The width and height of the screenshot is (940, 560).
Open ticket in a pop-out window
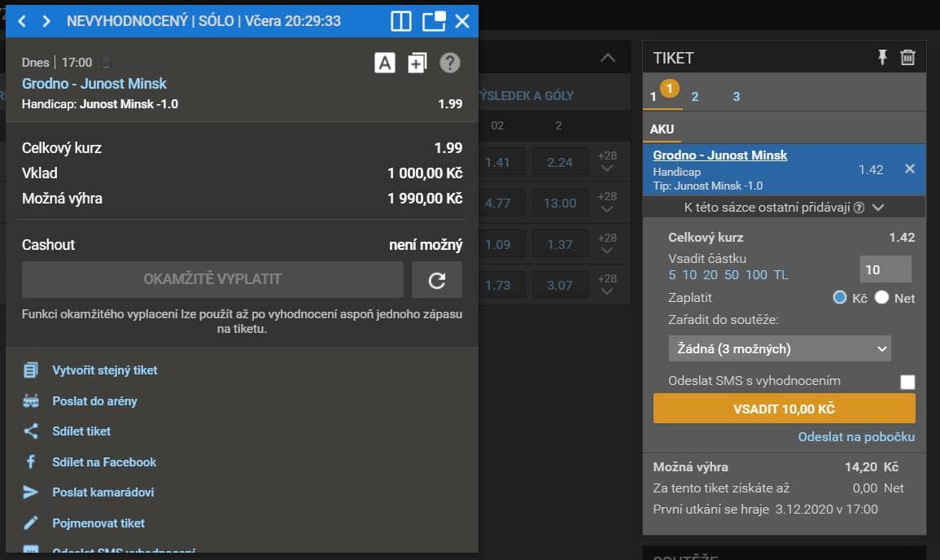(434, 21)
